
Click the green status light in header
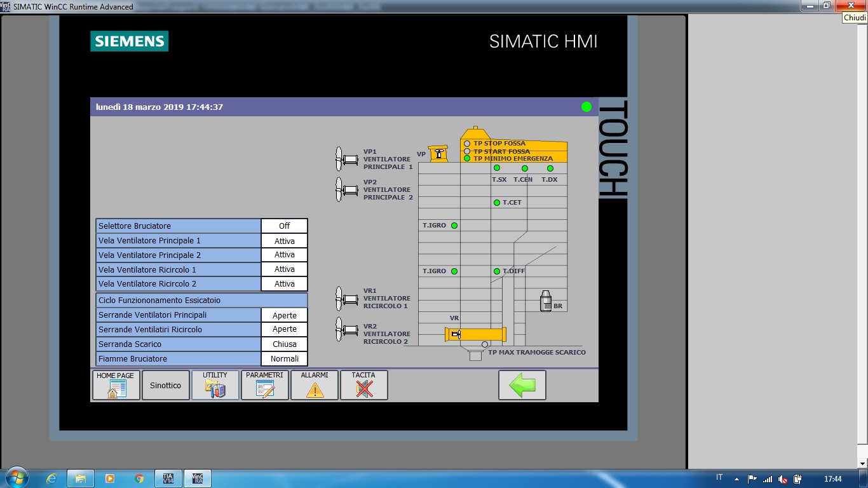[587, 107]
